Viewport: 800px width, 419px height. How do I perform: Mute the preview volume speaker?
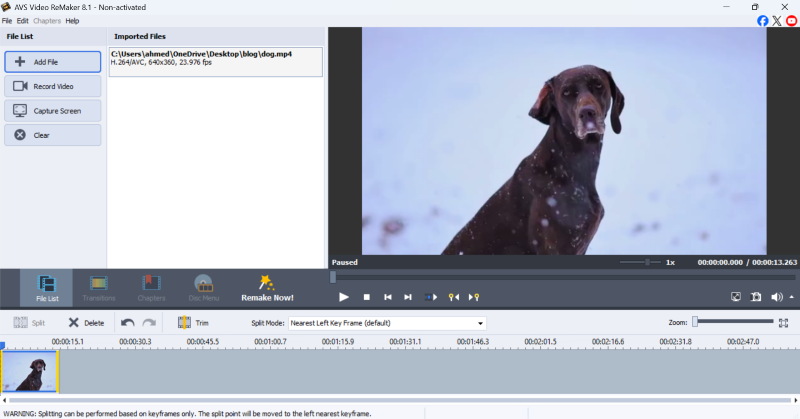pyautogui.click(x=778, y=297)
